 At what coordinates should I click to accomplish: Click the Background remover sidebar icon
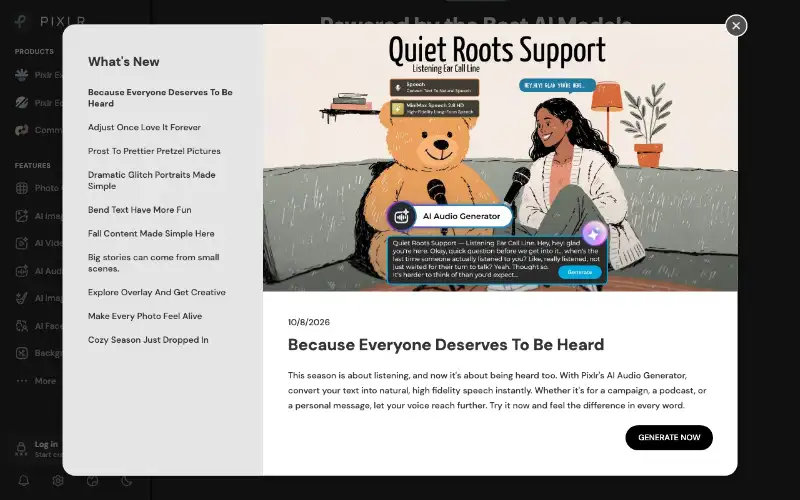[21, 353]
